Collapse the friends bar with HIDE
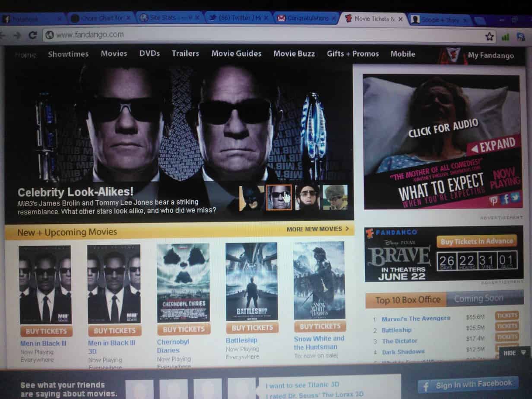Screen dimensions: 532x399 pyautogui.click(x=514, y=353)
